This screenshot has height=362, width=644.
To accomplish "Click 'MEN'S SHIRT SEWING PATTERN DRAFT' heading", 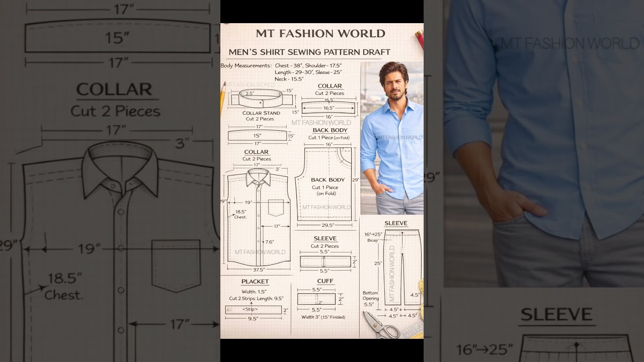I will pyautogui.click(x=309, y=52).
